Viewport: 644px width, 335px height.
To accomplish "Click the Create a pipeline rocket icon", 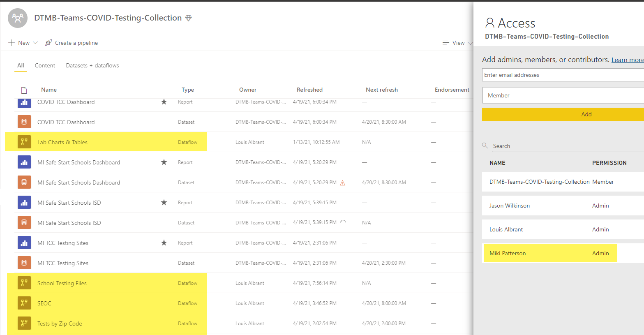I will point(48,43).
